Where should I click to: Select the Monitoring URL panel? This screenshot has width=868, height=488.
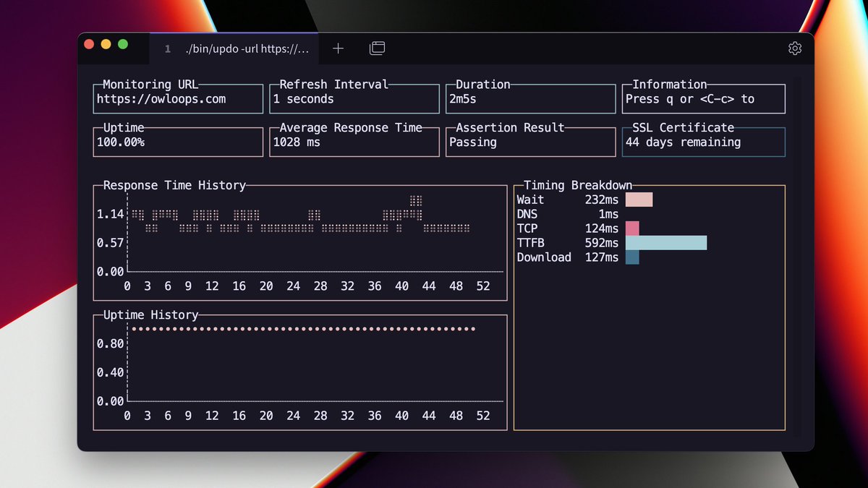click(177, 98)
